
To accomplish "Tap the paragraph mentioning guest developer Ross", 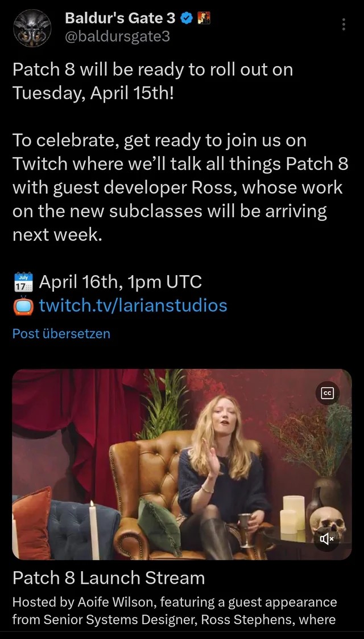I will pyautogui.click(x=180, y=188).
